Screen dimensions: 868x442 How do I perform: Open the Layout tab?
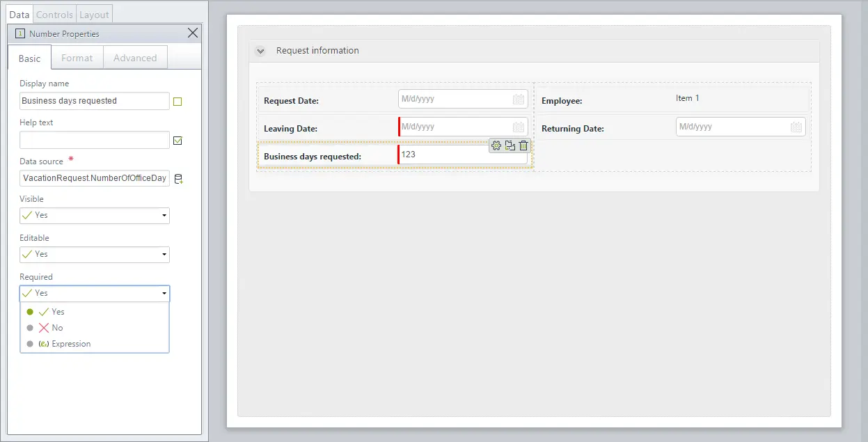pos(94,15)
